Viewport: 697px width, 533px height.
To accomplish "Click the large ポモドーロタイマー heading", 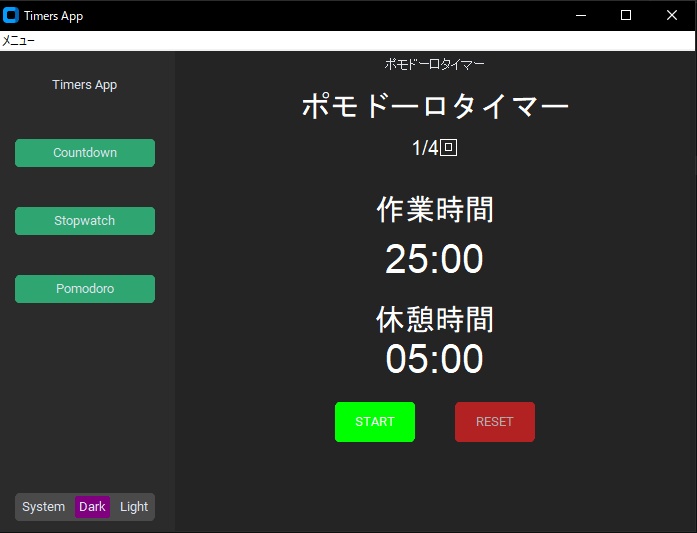I will click(435, 106).
